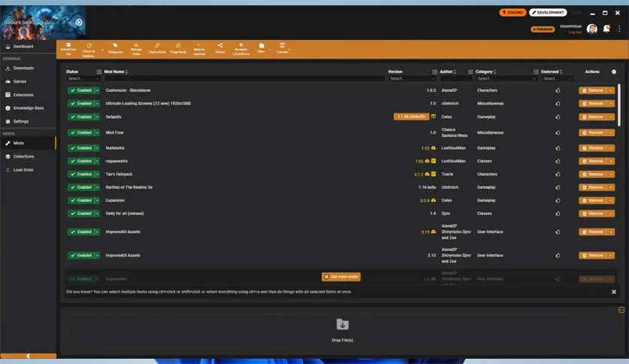This screenshot has width=629, height=364.
Task: Expand the Category filter Select dropdown
Action: click(506, 78)
